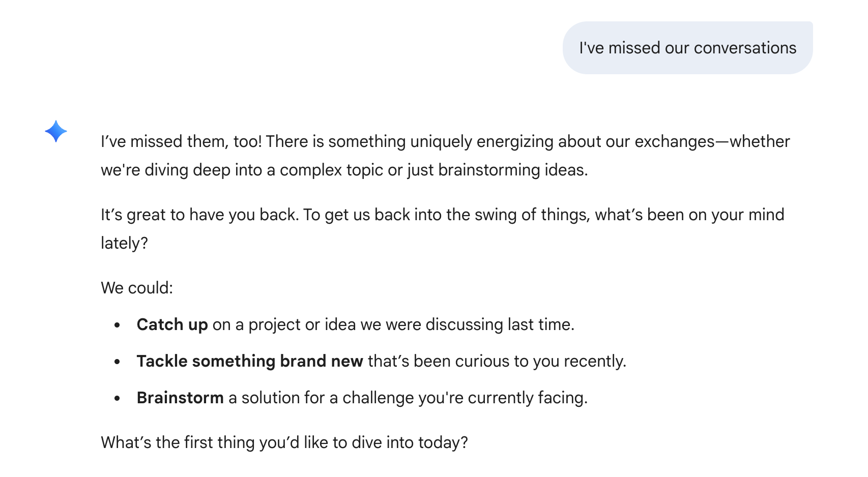Click the word "lately?" in the second paragraph
Image resolution: width=868 pixels, height=477 pixels.
point(124,243)
